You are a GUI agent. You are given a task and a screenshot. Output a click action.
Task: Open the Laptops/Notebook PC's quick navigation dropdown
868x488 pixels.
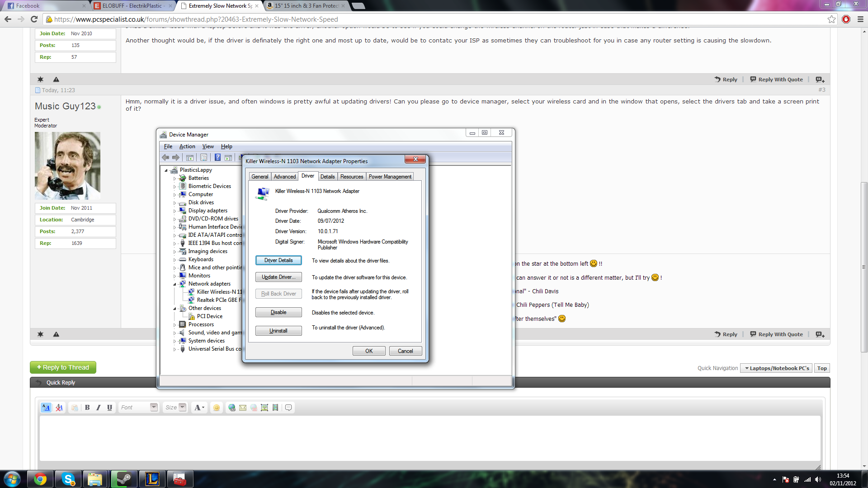click(x=776, y=368)
